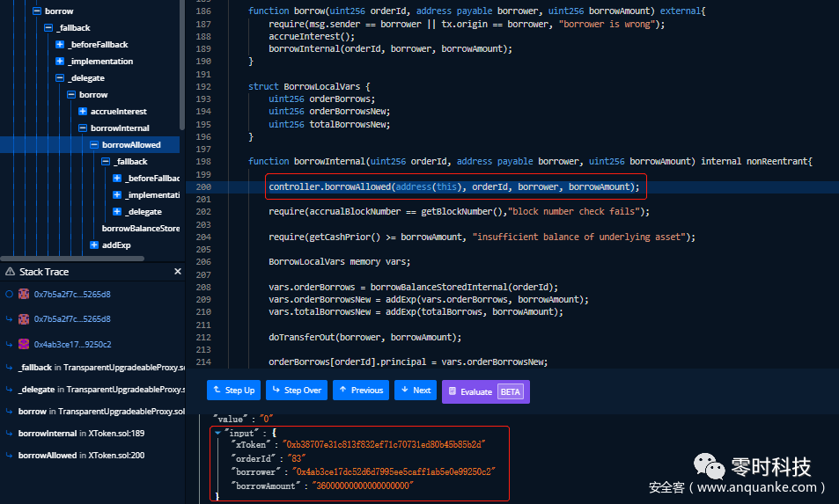Click the arrow icon beside _delegate stack entry
Image resolution: width=839 pixels, height=504 pixels.
[x=9, y=389]
